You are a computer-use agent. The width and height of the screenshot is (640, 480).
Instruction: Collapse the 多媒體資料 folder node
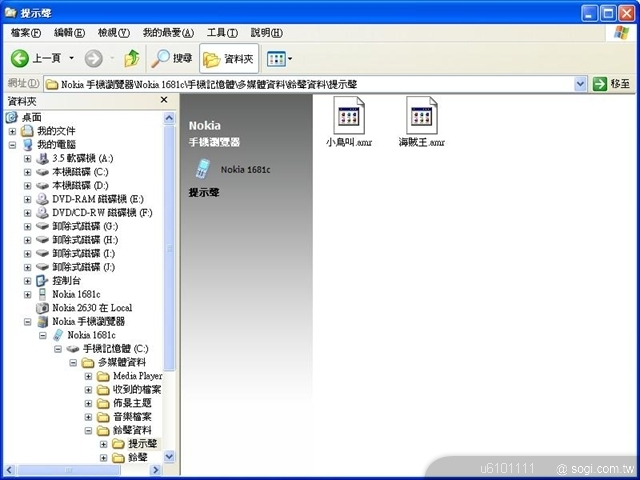coord(73,363)
